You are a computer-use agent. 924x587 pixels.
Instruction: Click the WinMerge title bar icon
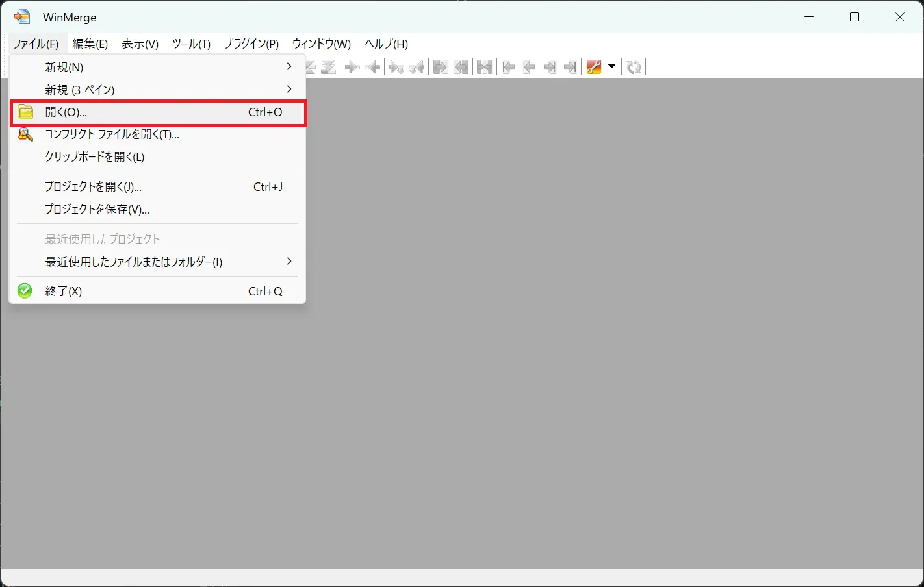point(22,17)
